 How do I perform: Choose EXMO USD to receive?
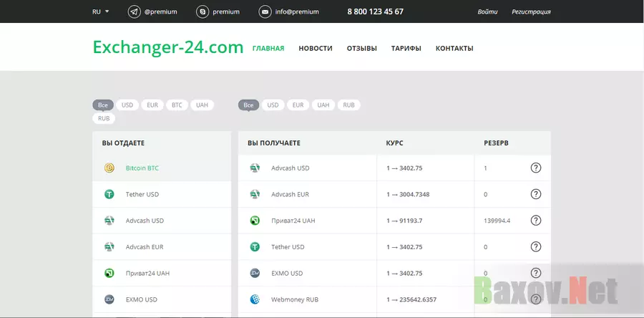287,273
